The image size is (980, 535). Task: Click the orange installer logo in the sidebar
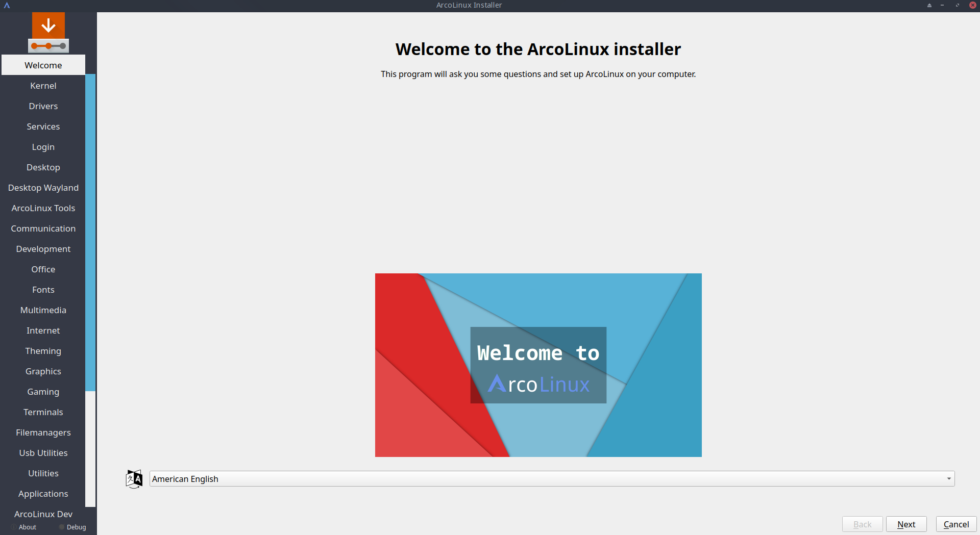pyautogui.click(x=48, y=32)
